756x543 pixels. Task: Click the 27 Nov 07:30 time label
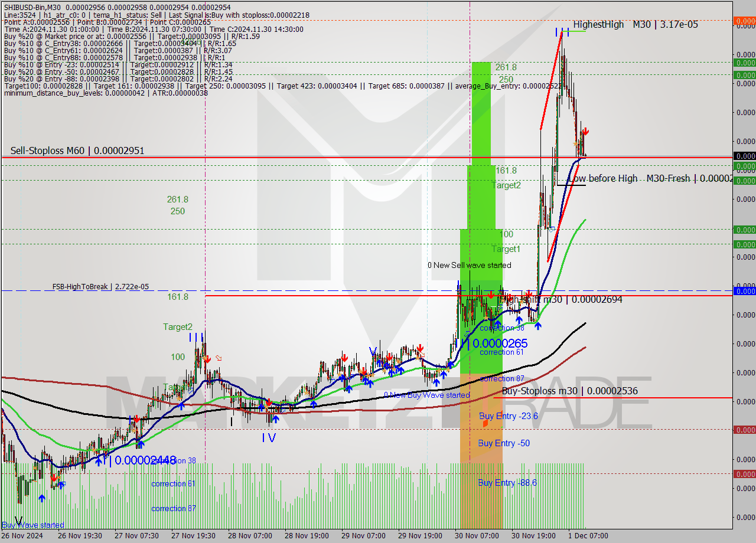(136, 536)
